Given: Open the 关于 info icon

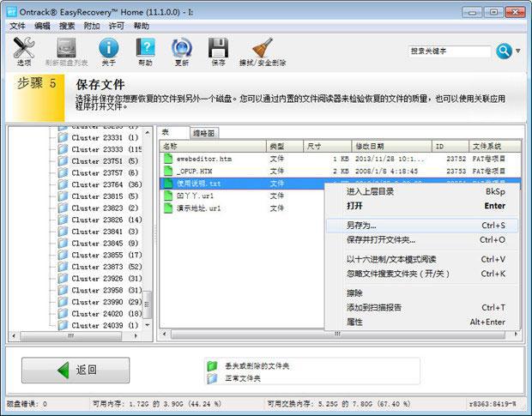Looking at the screenshot, I should click(109, 51).
